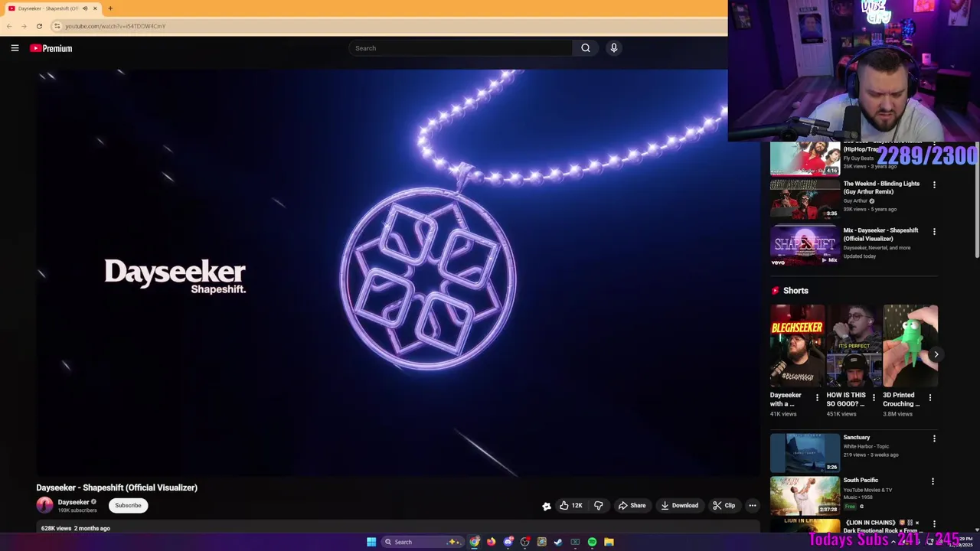Viewport: 980px width, 551px height.
Task: Click the Shorts section heading
Action: pyautogui.click(x=795, y=291)
